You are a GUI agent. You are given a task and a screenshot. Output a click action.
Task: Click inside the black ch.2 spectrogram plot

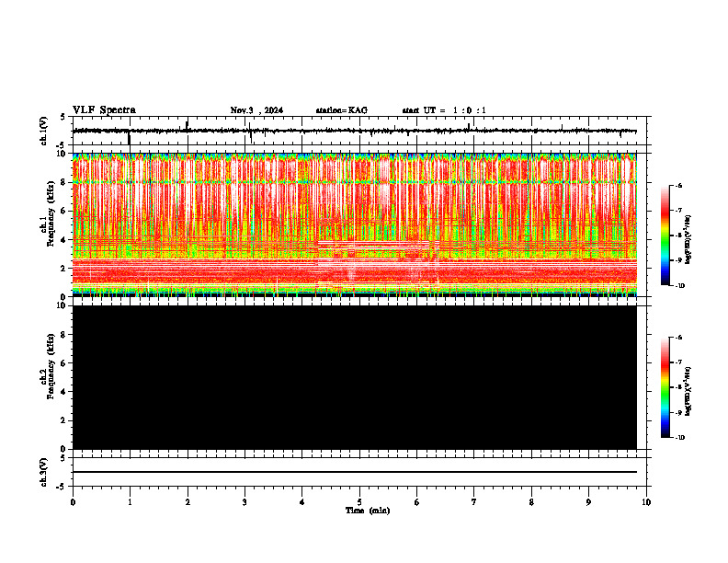(x=355, y=377)
